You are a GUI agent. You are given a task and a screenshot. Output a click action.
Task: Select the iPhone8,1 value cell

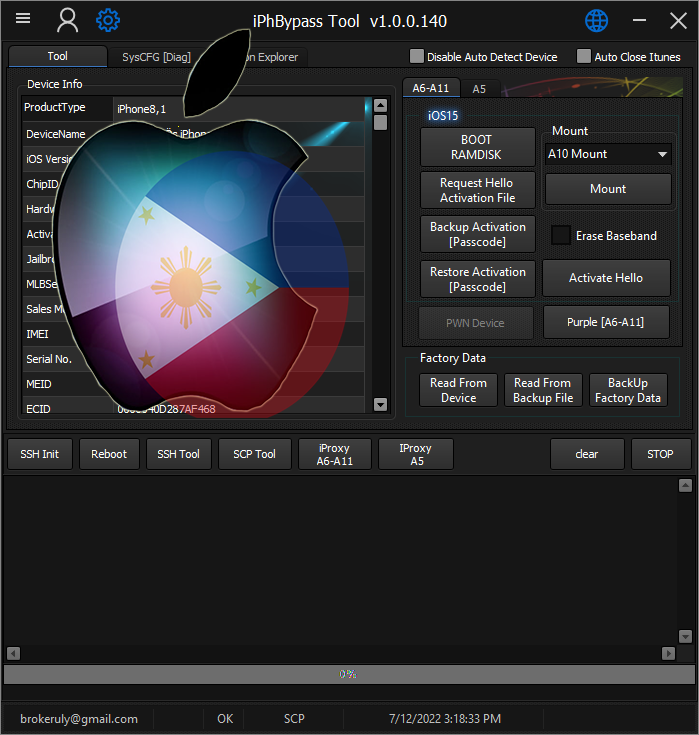238,109
